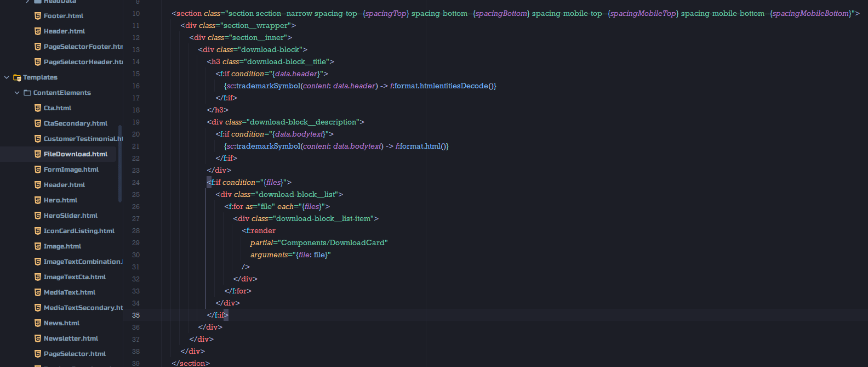The width and height of the screenshot is (868, 367).
Task: Click the News.html file icon
Action: pos(38,323)
